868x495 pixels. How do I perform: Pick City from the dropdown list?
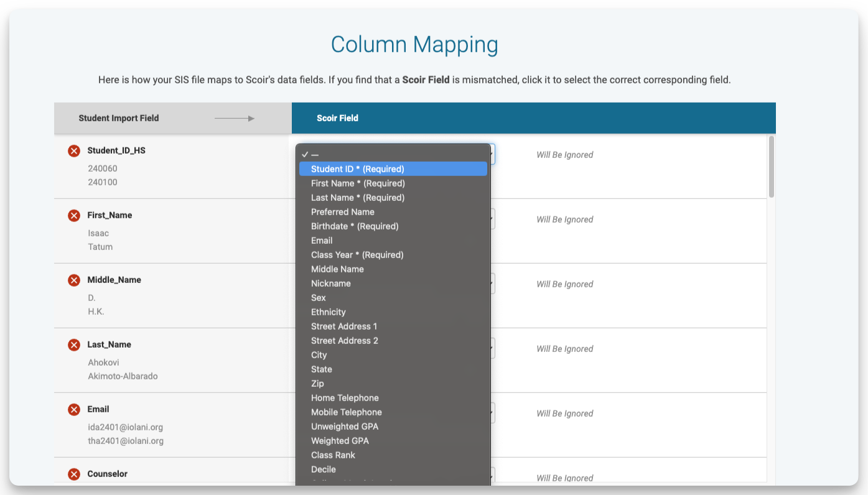pos(393,354)
